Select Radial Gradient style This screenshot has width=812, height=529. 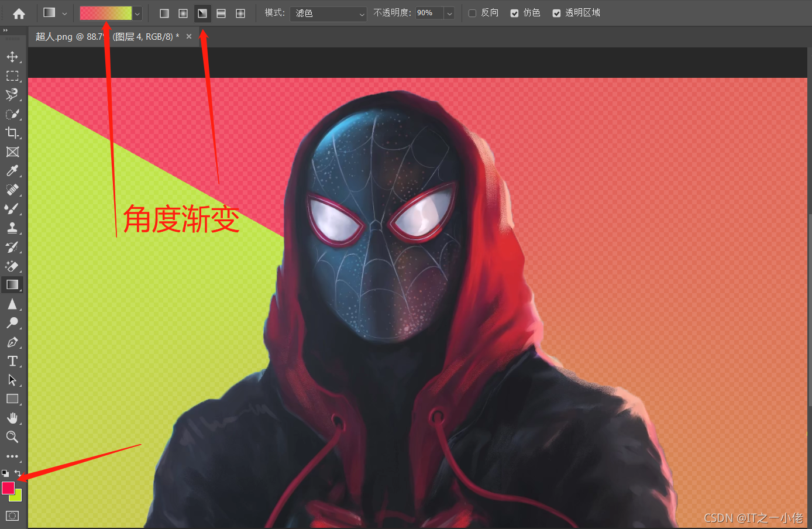(x=183, y=13)
